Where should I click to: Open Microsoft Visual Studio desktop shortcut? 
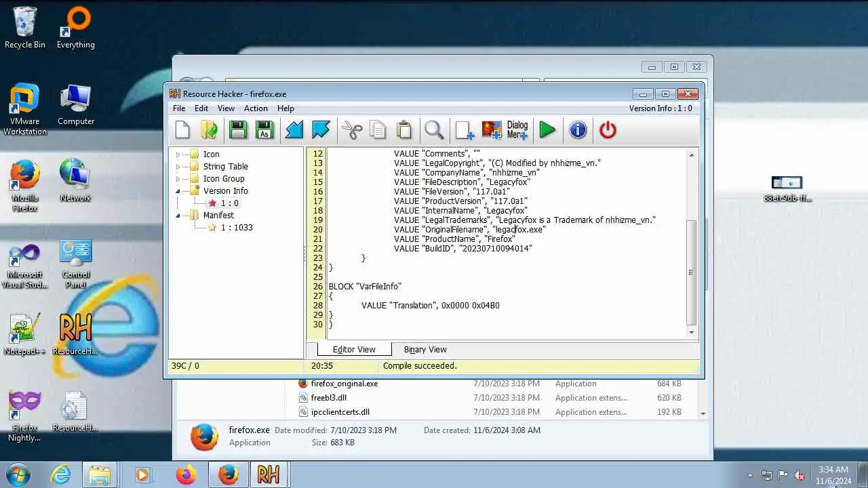click(x=25, y=266)
